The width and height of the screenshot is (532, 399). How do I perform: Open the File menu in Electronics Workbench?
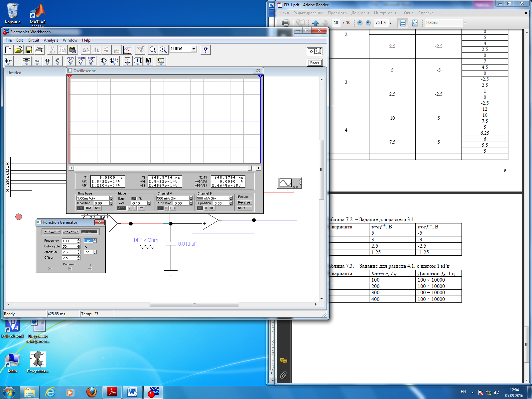pos(9,40)
